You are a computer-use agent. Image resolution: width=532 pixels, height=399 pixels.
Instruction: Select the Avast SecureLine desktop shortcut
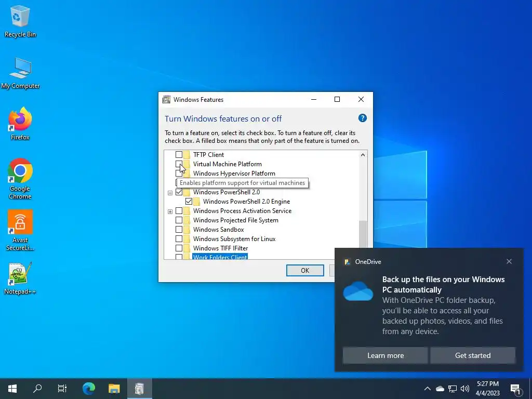20,230
